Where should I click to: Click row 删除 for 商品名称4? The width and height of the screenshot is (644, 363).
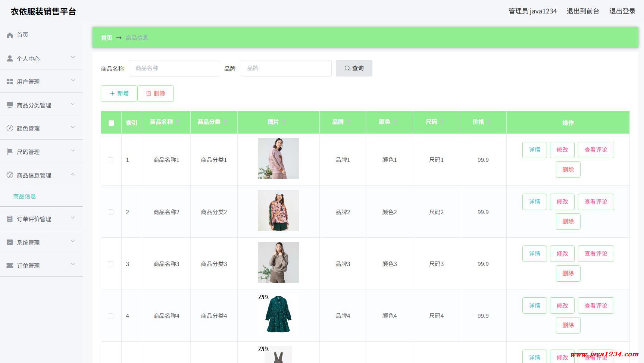[568, 325]
